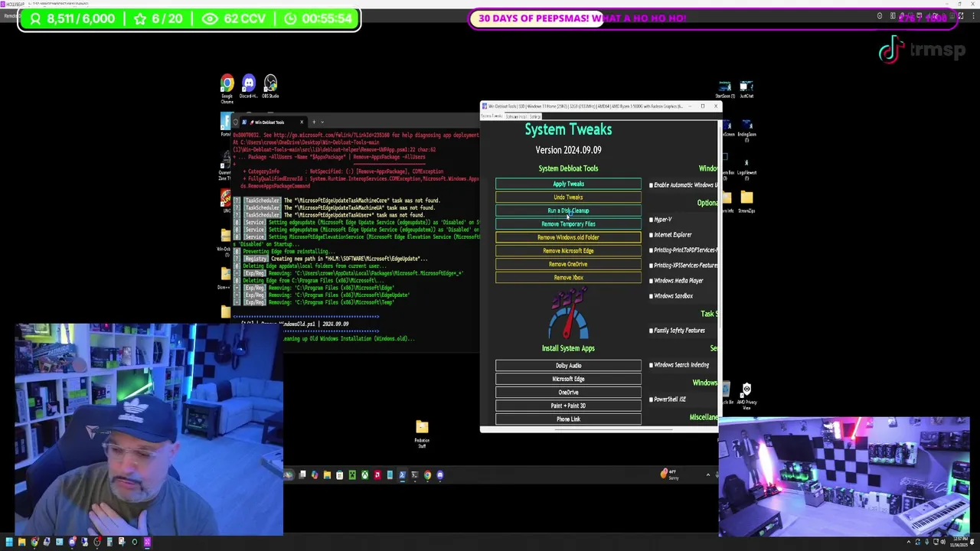This screenshot has width=980, height=551.
Task: Open AMD Software from the taskbar
Action: pos(377,475)
